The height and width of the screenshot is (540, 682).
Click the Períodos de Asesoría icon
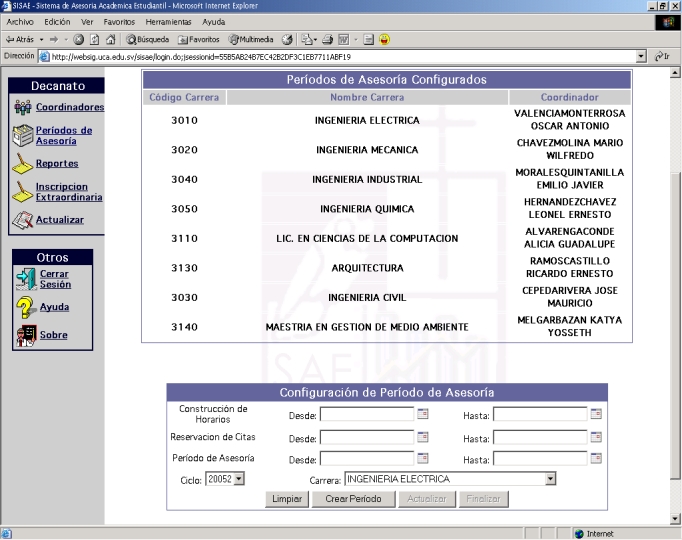pyautogui.click(x=23, y=135)
